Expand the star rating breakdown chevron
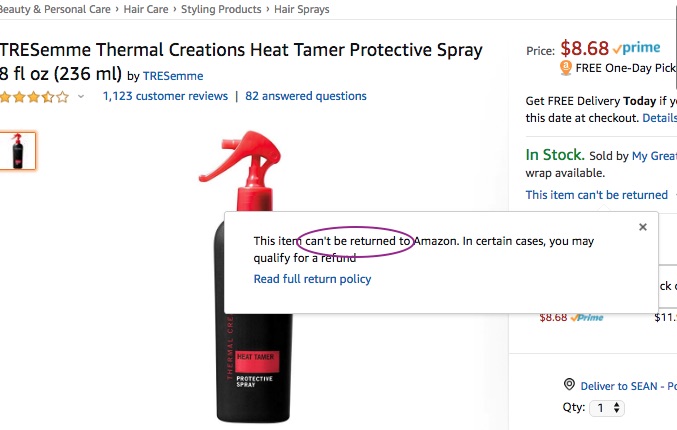The image size is (677, 430). [x=81, y=97]
